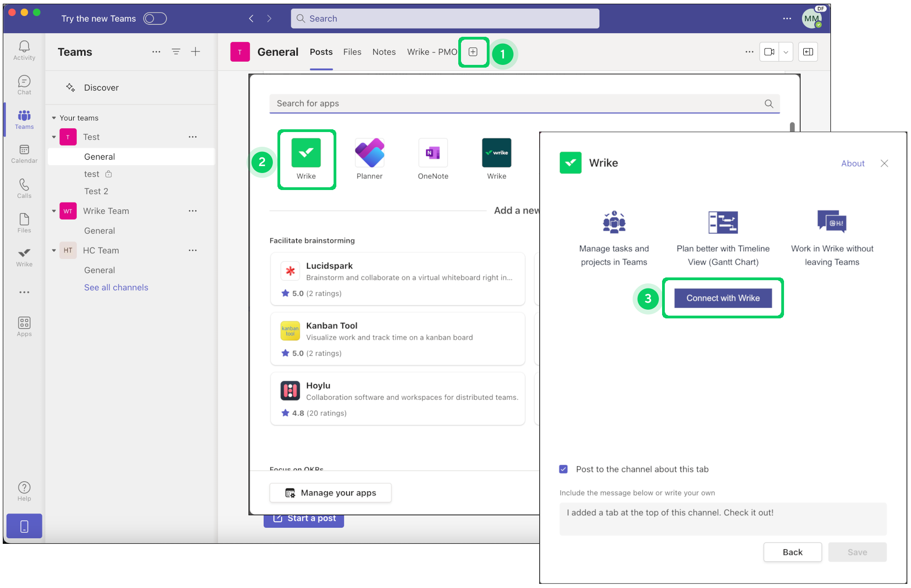911x588 pixels.
Task: Open the Apps store icon
Action: tap(24, 327)
